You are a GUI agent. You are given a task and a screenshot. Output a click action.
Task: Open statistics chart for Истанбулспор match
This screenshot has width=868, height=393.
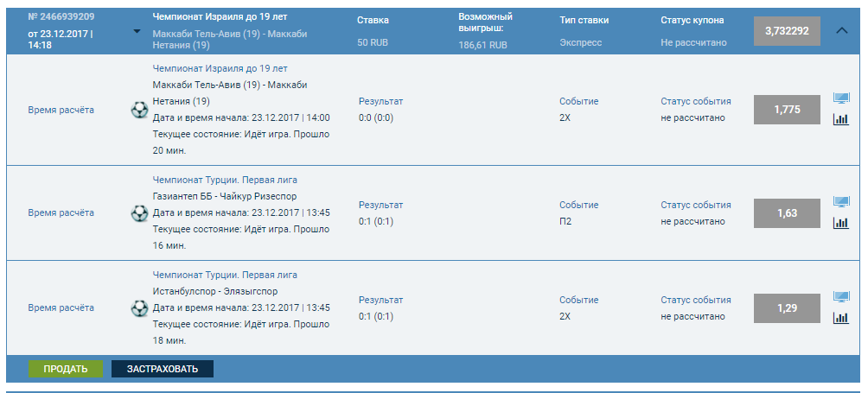[x=840, y=318]
